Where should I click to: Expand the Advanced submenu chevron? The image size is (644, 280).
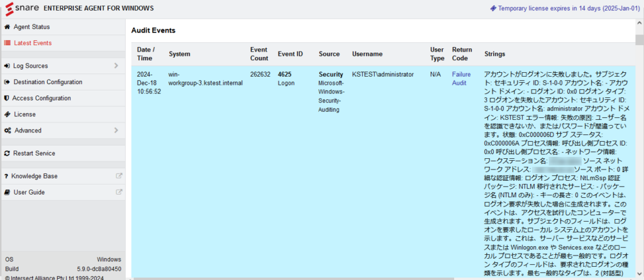pos(116,131)
